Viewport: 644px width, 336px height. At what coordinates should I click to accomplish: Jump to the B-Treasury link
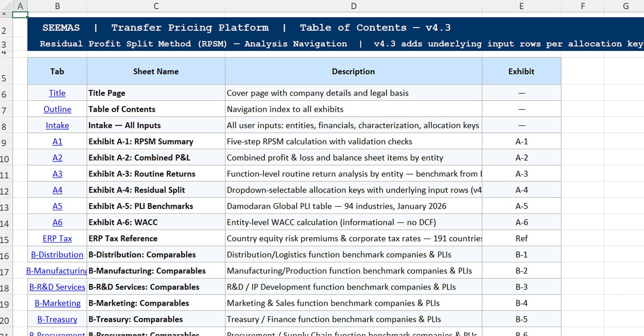(57, 319)
